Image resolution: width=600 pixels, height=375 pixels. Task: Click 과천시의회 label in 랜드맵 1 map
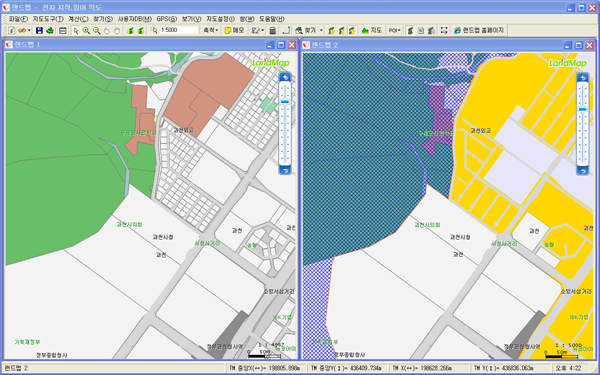click(x=129, y=225)
